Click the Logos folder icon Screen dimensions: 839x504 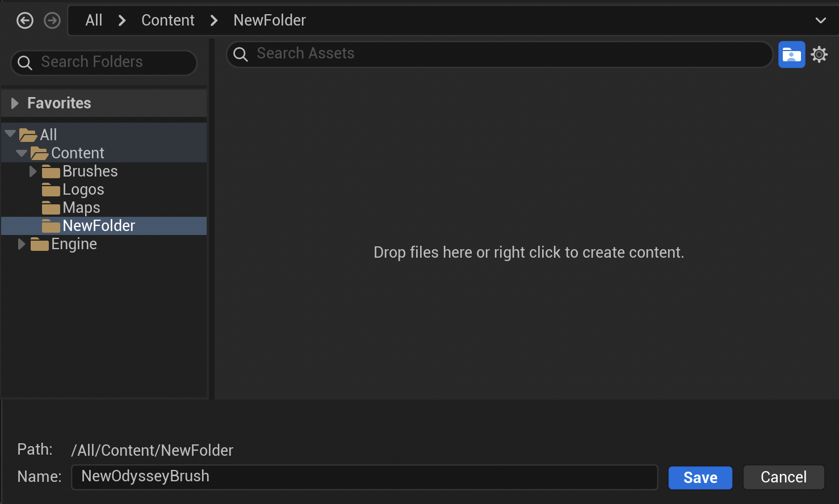51,190
